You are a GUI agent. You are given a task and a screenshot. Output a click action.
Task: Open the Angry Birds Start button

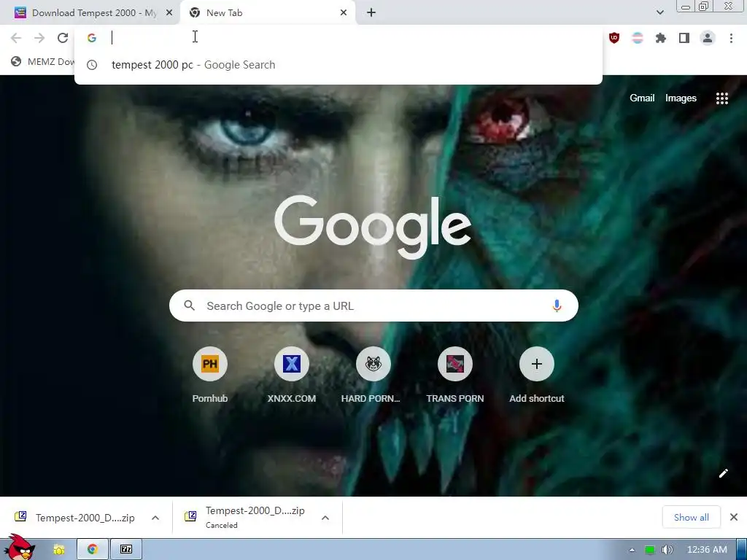pyautogui.click(x=19, y=547)
